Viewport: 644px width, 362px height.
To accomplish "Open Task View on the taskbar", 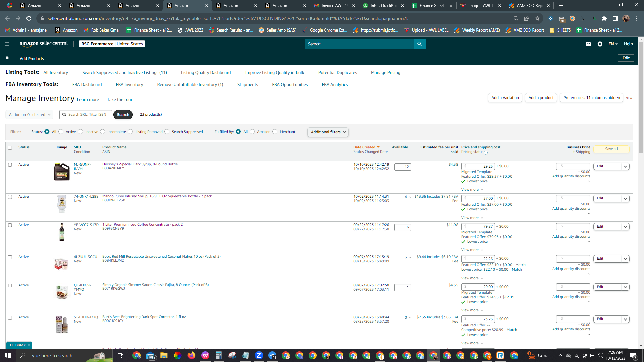I will click(x=121, y=355).
